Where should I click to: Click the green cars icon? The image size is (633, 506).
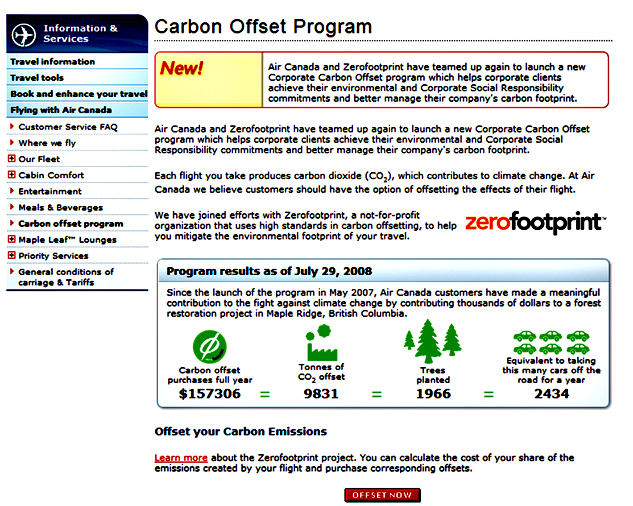551,342
